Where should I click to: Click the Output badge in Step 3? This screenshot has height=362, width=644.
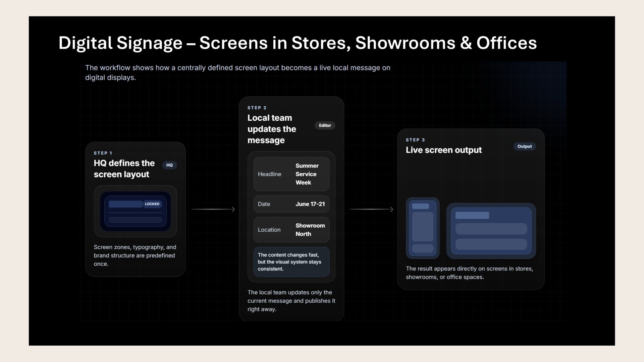[x=524, y=146]
